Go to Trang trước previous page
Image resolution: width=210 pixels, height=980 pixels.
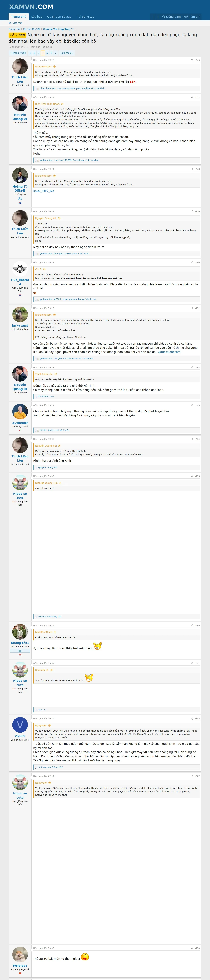point(18,53)
